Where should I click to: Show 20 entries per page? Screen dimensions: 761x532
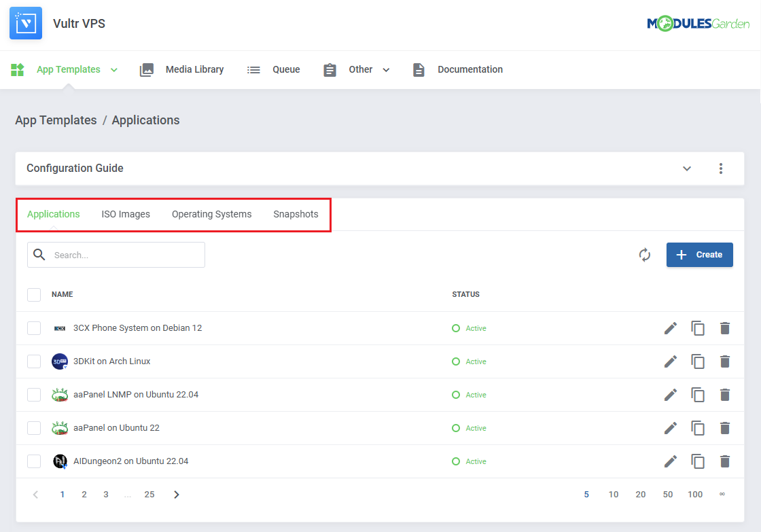click(x=641, y=495)
